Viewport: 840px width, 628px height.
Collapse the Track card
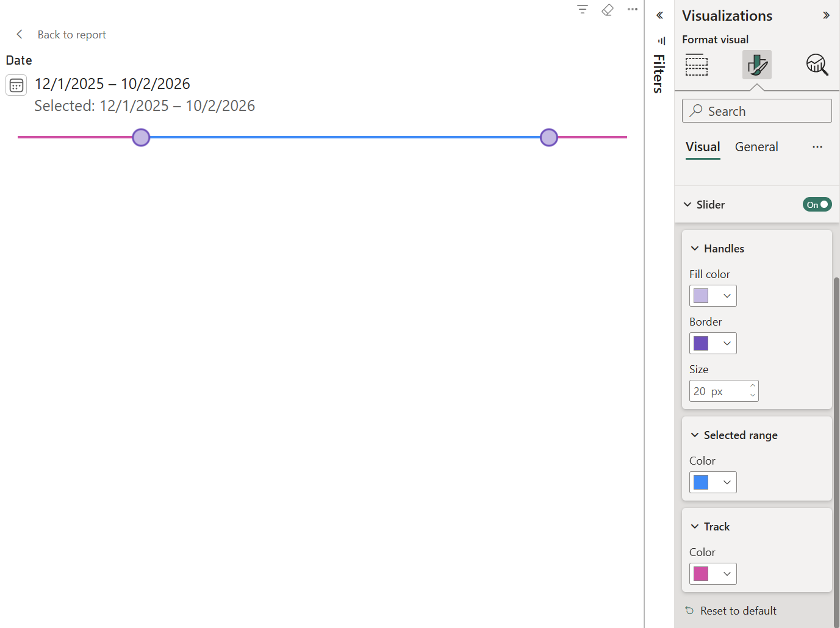point(695,527)
